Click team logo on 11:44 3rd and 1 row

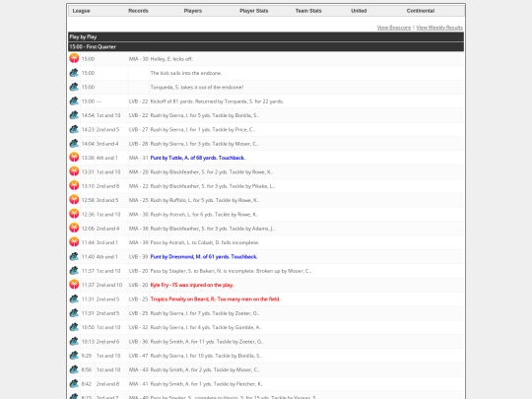tap(74, 242)
